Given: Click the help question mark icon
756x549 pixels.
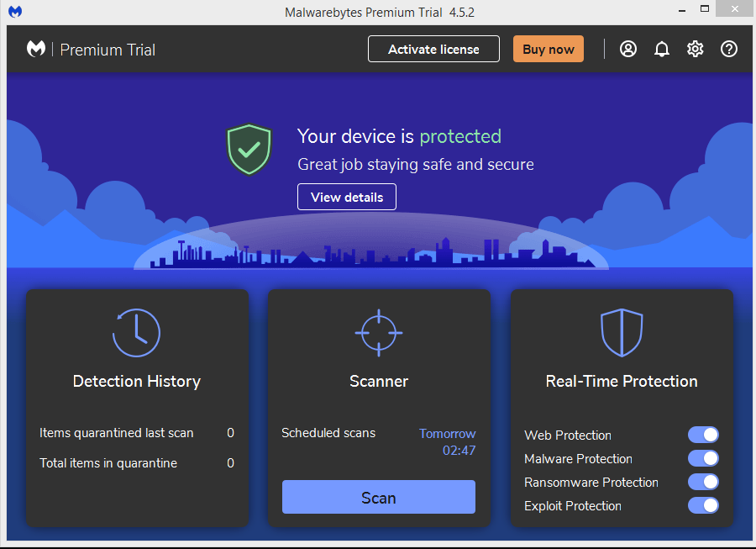Looking at the screenshot, I should [x=729, y=49].
